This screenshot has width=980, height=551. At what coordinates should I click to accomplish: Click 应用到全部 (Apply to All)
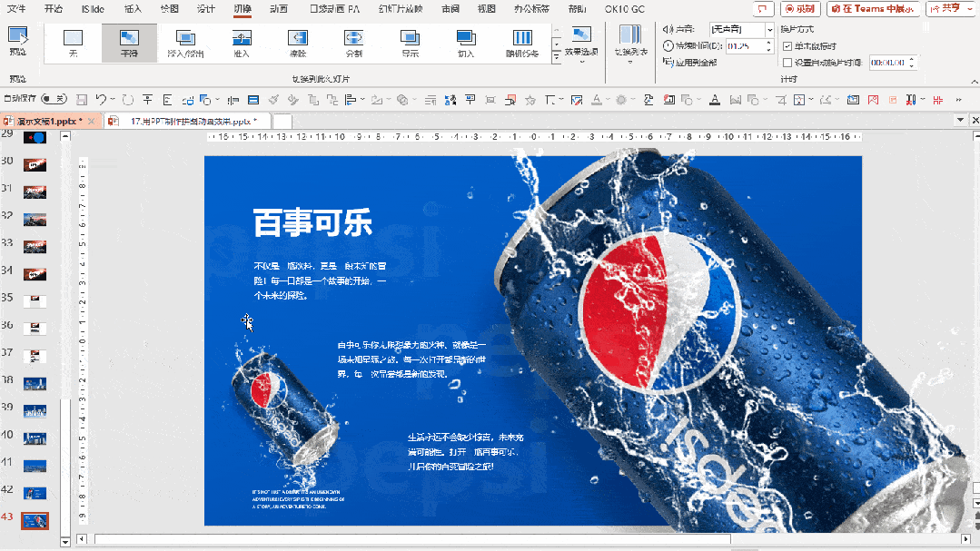(x=690, y=63)
